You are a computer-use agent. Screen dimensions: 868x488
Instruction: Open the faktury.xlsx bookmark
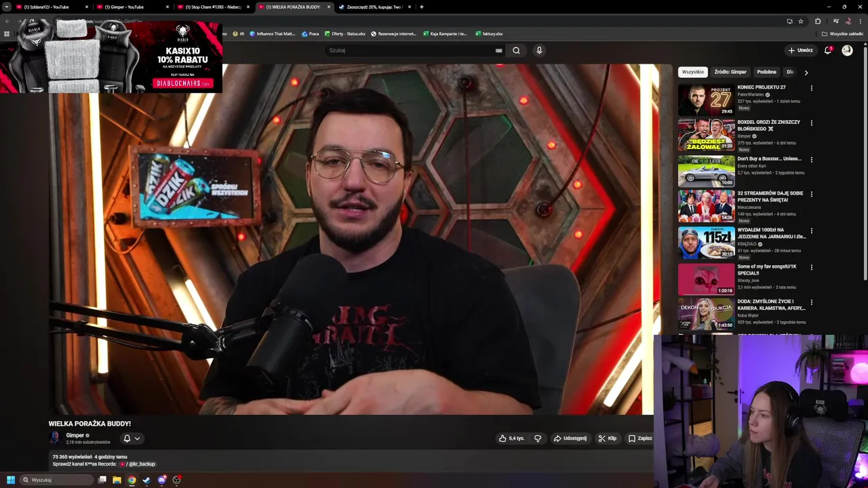[x=489, y=34]
